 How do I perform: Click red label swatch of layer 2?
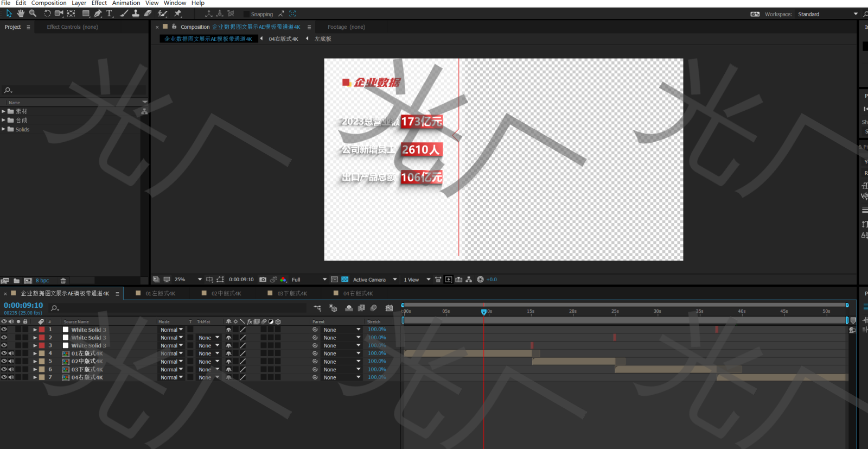(42, 338)
